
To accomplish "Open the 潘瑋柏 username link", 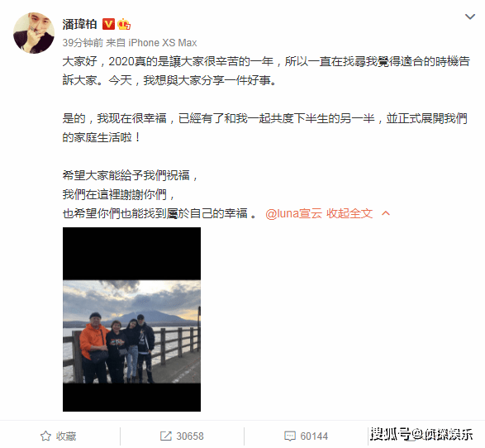I will pos(79,24).
